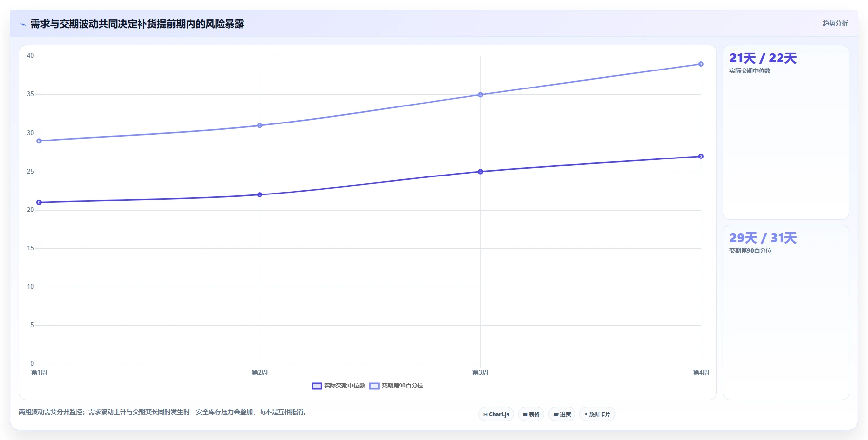Toggle the 实际交期中位数 legend item
This screenshot has height=440, width=868.
[x=339, y=386]
